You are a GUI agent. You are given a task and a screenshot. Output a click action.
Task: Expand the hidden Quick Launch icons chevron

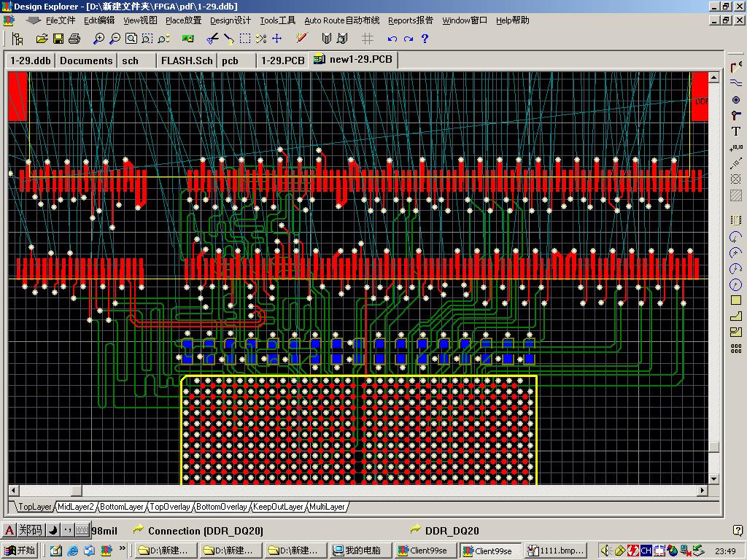tap(122, 549)
